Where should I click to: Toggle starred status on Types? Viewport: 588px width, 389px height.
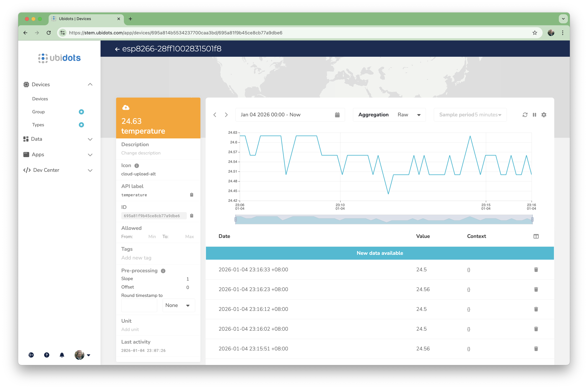click(81, 125)
